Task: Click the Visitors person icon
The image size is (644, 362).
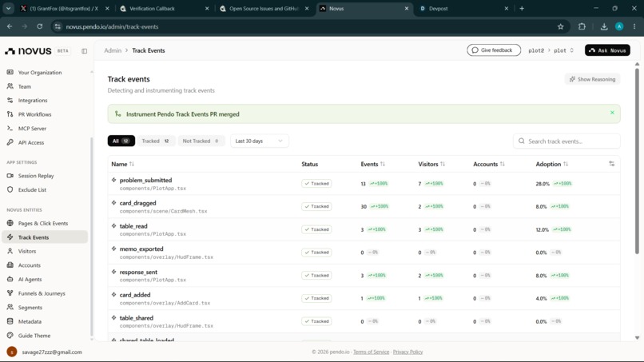Action: coord(10,251)
